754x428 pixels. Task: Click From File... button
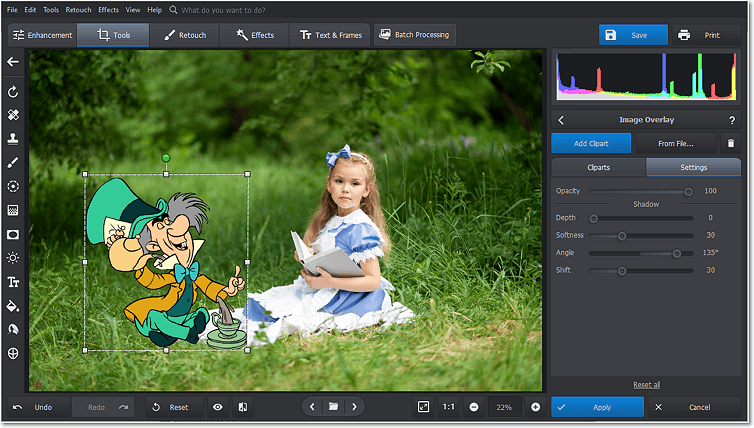coord(676,143)
